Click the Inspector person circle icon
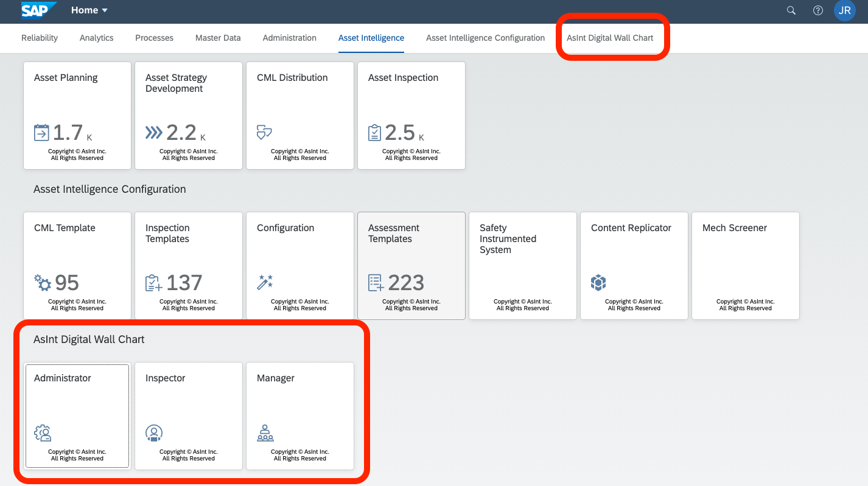868x486 pixels. (154, 432)
